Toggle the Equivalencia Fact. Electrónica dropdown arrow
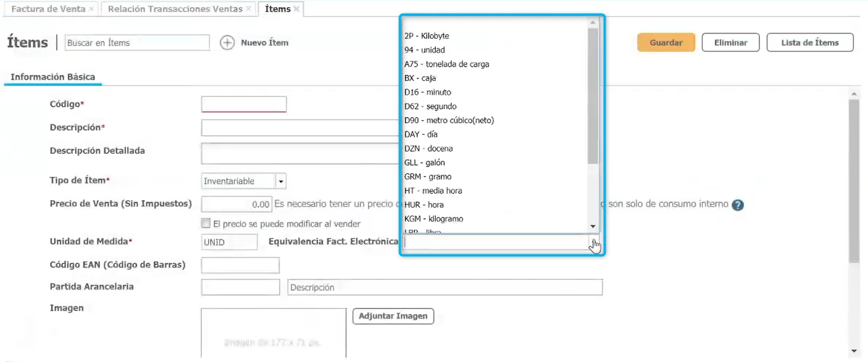The image size is (868, 362). tap(594, 243)
